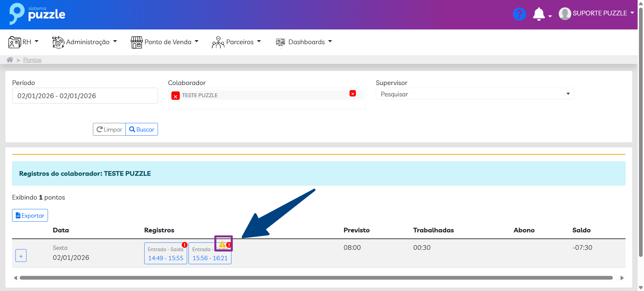Open the Supervisor Pesquisar dropdown

tap(474, 94)
